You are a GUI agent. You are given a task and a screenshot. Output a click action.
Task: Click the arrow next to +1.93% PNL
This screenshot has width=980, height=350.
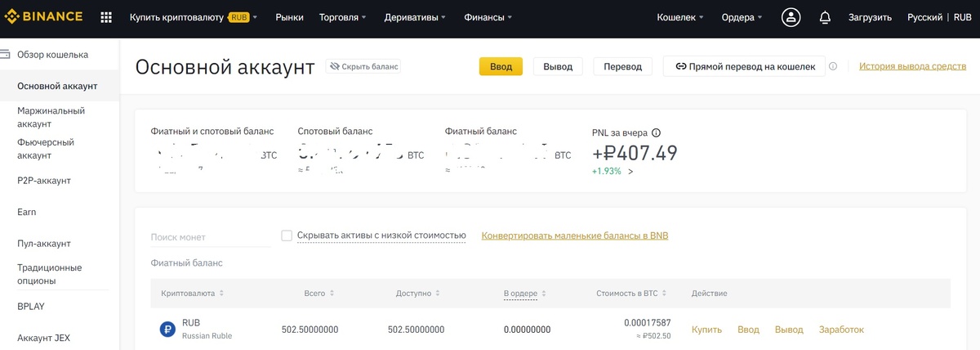click(x=630, y=172)
